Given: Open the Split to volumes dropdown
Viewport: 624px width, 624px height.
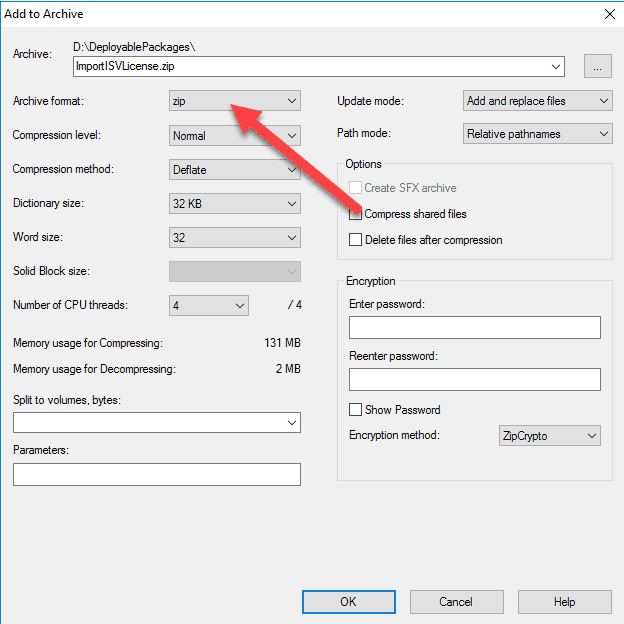Looking at the screenshot, I should click(157, 423).
